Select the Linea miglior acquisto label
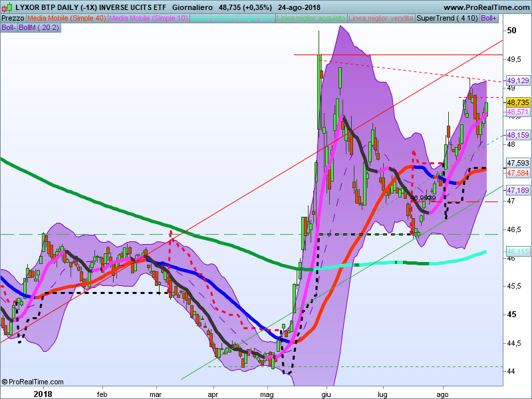 [x=311, y=19]
